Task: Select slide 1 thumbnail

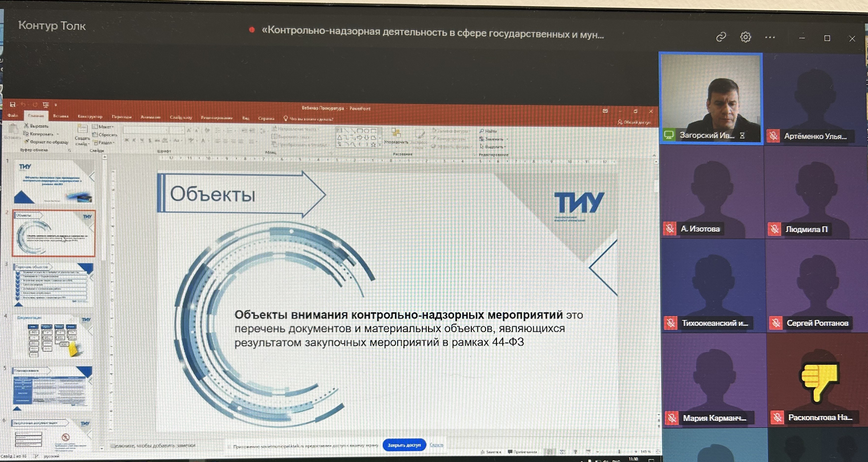Action: (54, 182)
